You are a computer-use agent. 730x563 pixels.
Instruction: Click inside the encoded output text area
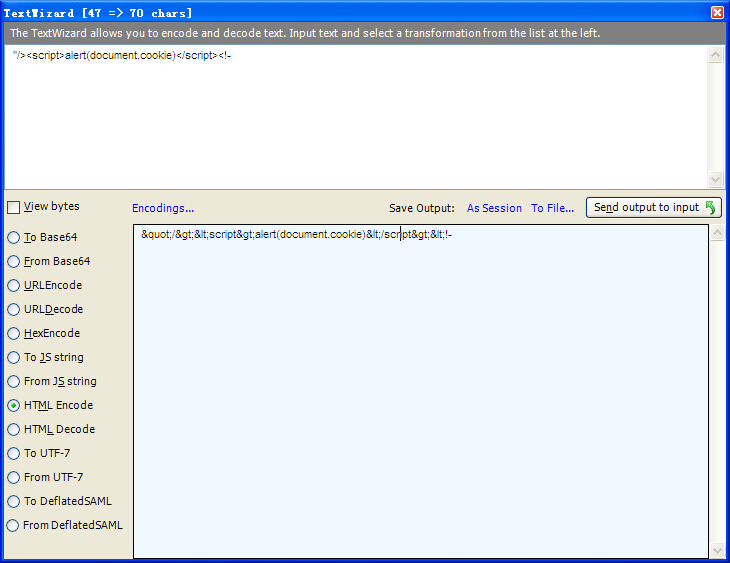(x=421, y=391)
